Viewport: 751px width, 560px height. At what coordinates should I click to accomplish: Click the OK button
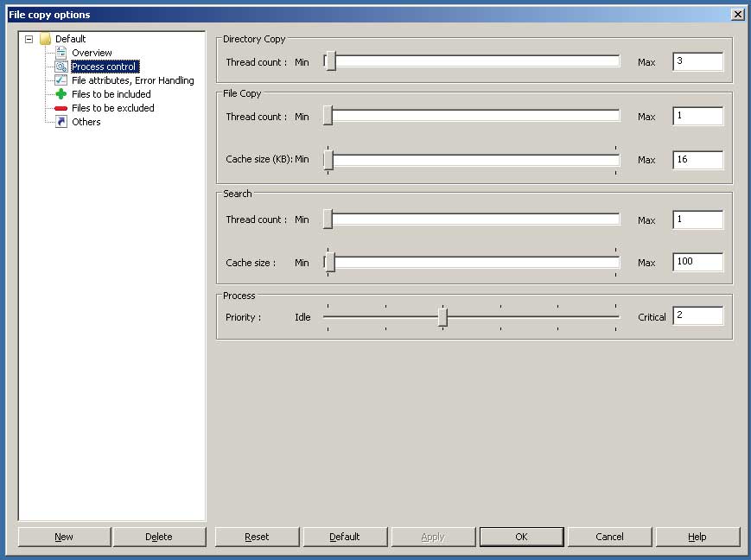[x=521, y=537]
